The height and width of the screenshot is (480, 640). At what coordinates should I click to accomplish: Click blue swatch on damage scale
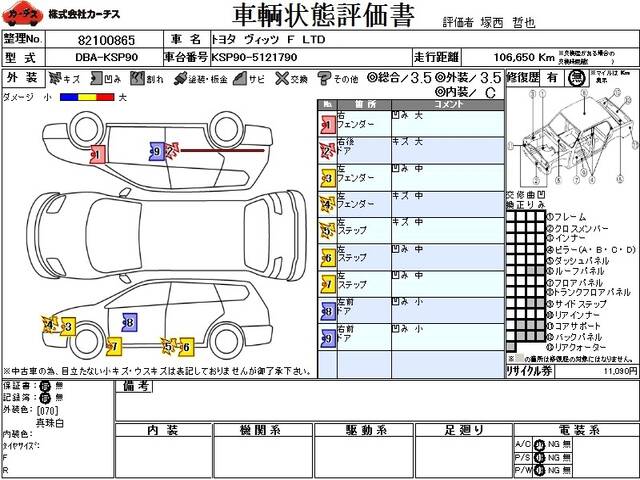(69, 97)
